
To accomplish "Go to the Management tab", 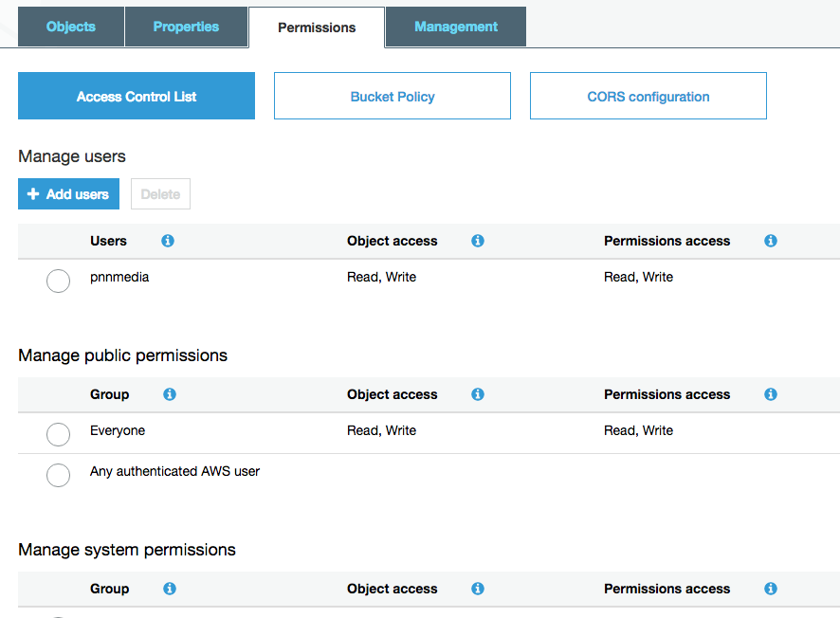I will [456, 27].
